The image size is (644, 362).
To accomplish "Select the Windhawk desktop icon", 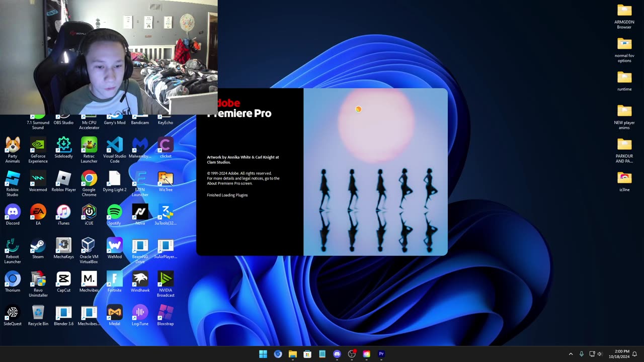I will click(x=140, y=282).
